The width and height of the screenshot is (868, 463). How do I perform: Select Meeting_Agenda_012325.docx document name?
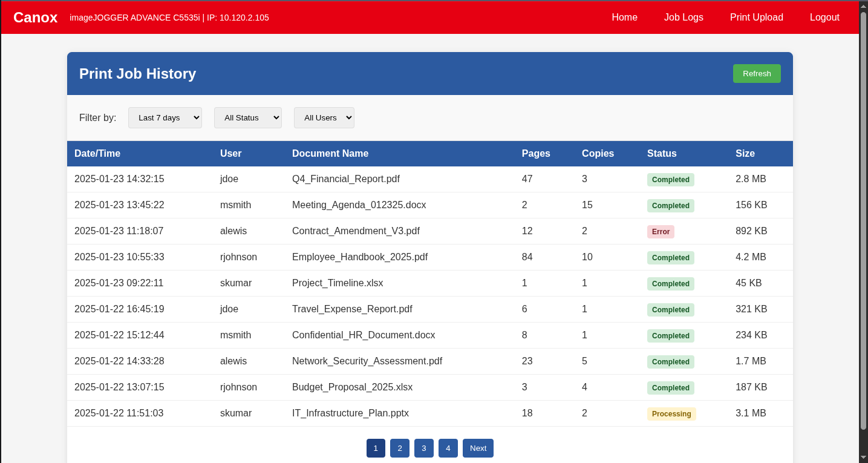click(359, 205)
